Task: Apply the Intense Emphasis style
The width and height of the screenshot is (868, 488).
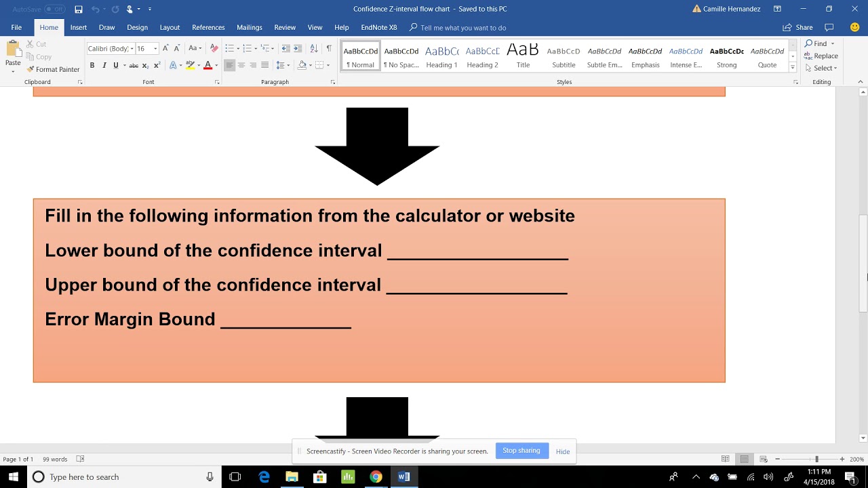Action: point(686,56)
